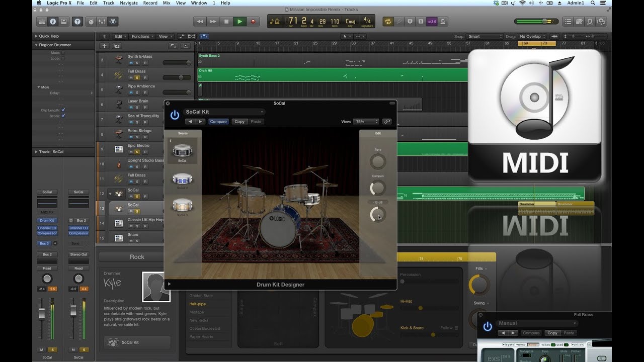Open the tracks area View dropdown
Image resolution: width=644 pixels, height=362 pixels.
point(165,36)
